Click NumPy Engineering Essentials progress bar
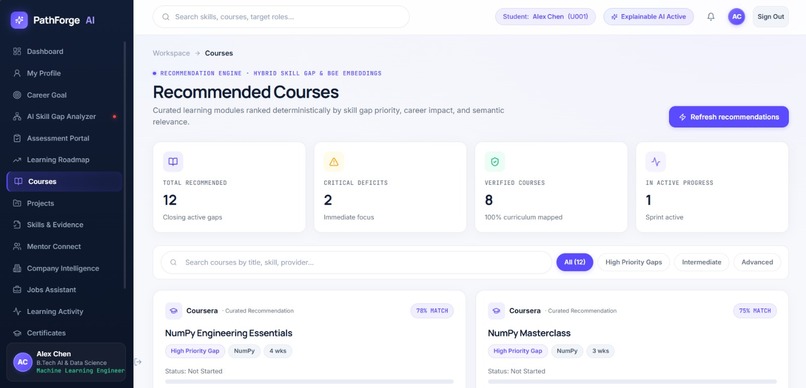806x388 pixels. pos(309,382)
